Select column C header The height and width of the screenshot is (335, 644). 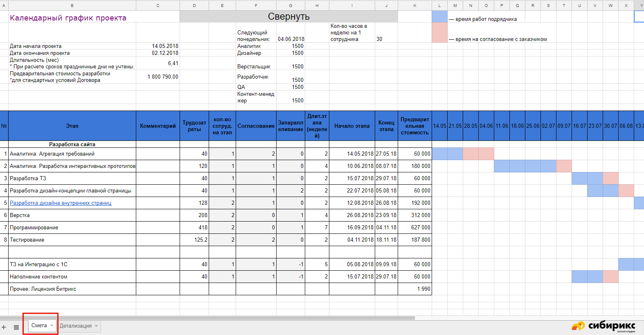pyautogui.click(x=158, y=5)
